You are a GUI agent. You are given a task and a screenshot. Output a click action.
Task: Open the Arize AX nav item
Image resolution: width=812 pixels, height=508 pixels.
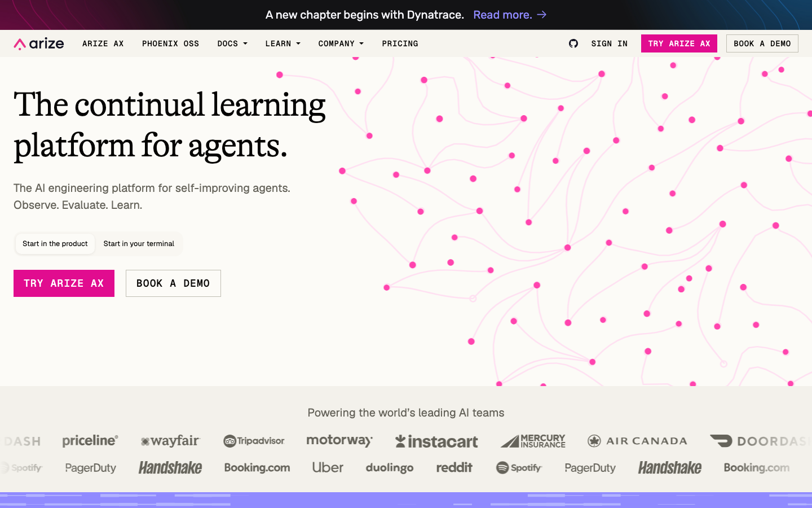(x=103, y=43)
